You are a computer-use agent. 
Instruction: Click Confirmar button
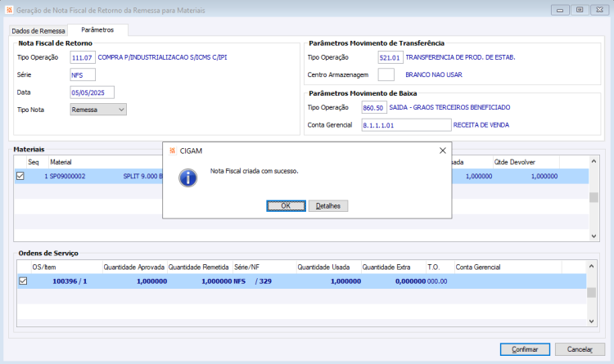[x=525, y=349]
